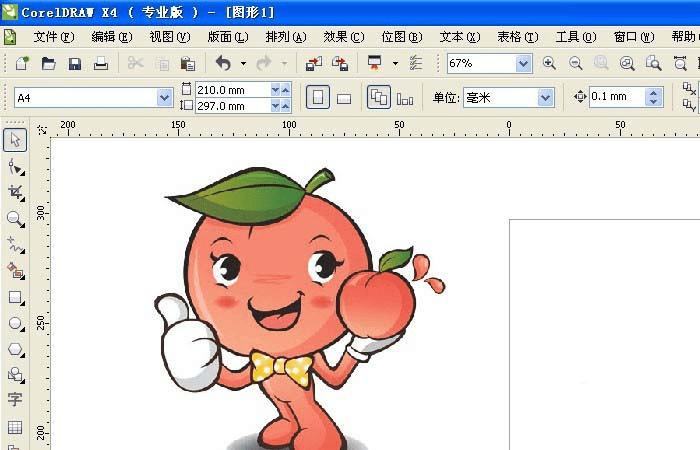
Task: Select the Zoom tool in toolbox
Action: tap(16, 219)
